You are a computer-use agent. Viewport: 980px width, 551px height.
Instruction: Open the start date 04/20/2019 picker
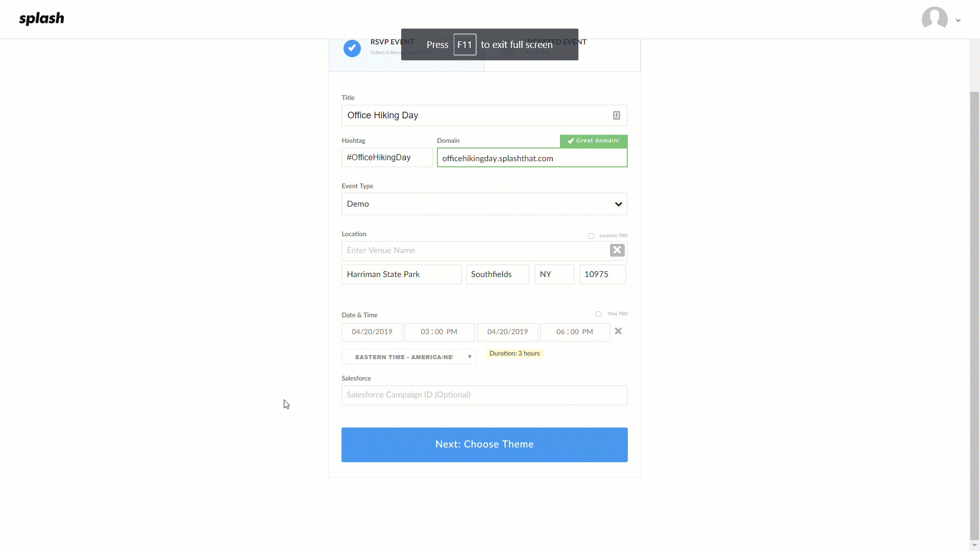[372, 332]
